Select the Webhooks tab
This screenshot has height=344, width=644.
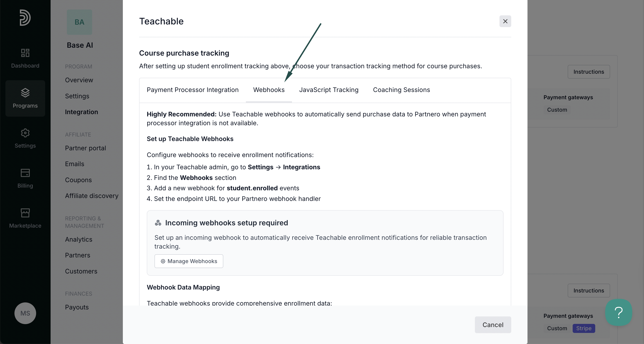pyautogui.click(x=269, y=90)
